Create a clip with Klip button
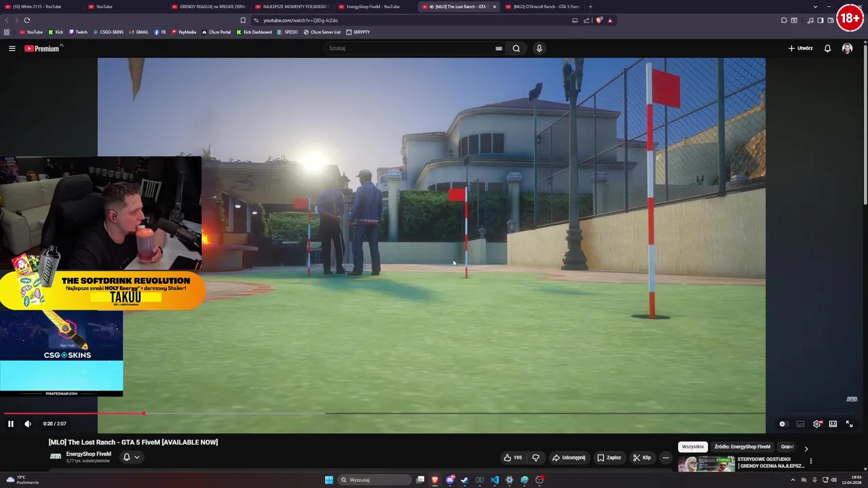Image resolution: width=868 pixels, height=488 pixels. [x=642, y=457]
